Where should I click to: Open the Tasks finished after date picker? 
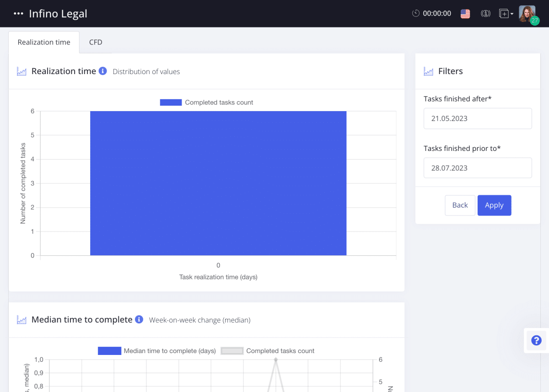pos(478,118)
